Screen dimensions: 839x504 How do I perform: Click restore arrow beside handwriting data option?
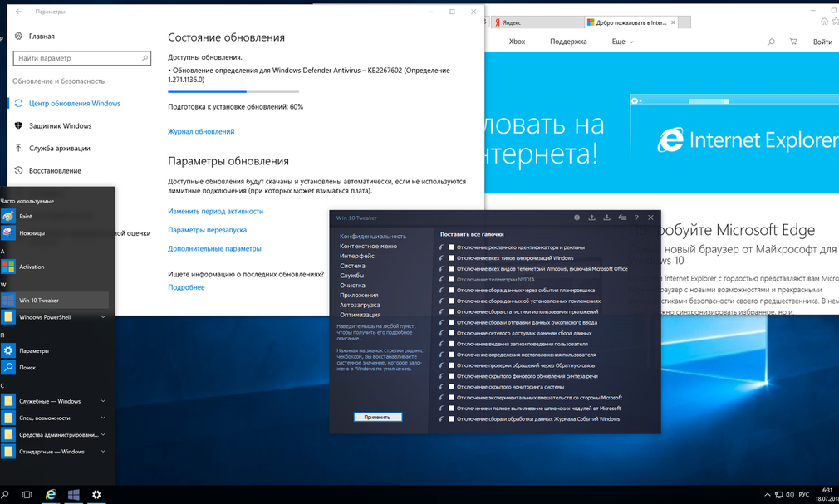tap(441, 322)
